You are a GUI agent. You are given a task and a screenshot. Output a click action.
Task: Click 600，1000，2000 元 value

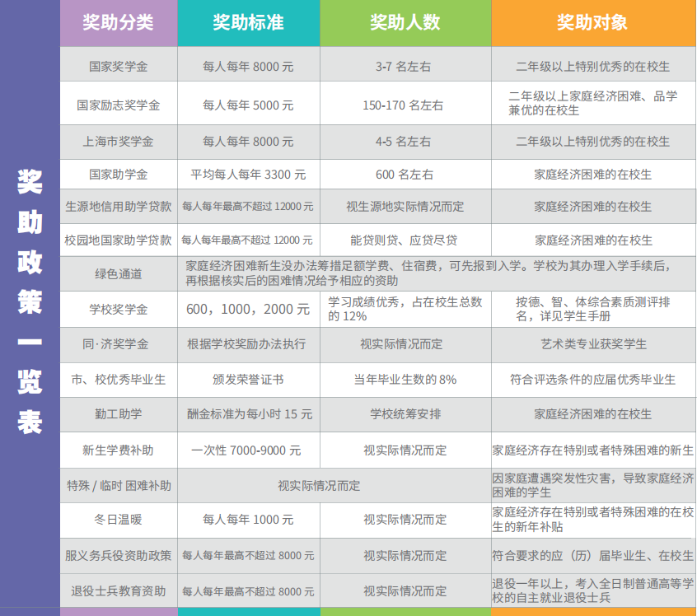[x=249, y=310]
